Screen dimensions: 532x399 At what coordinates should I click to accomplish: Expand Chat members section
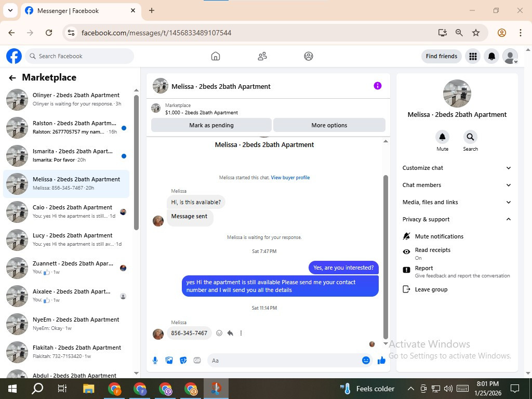[456, 185]
